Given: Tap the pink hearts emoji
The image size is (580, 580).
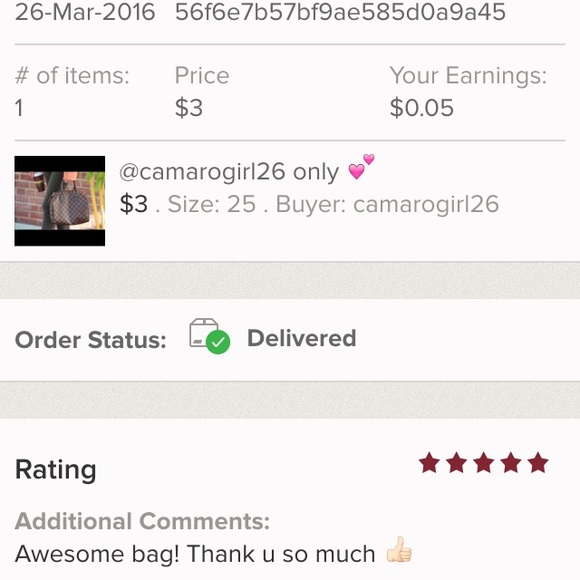Looking at the screenshot, I should pos(361,167).
